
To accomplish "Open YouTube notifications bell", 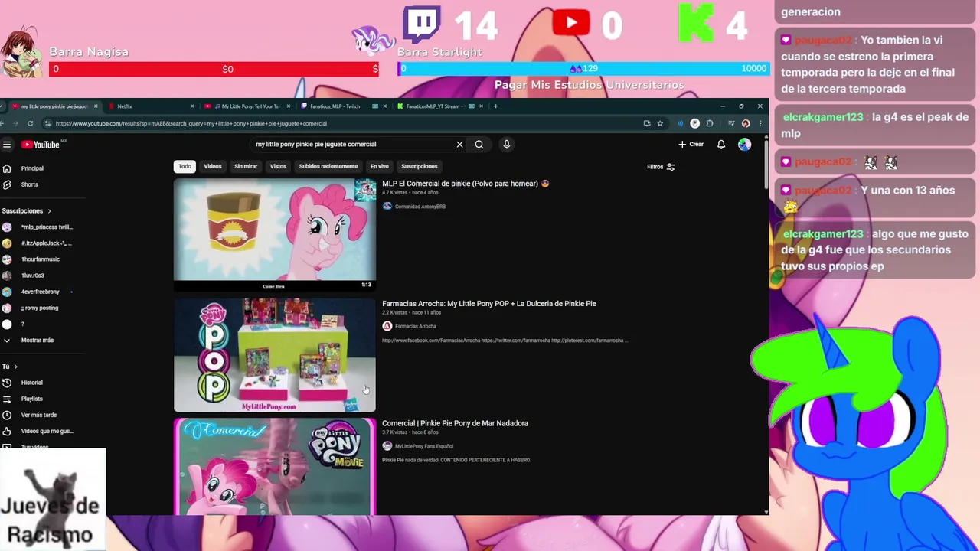I will coord(721,145).
